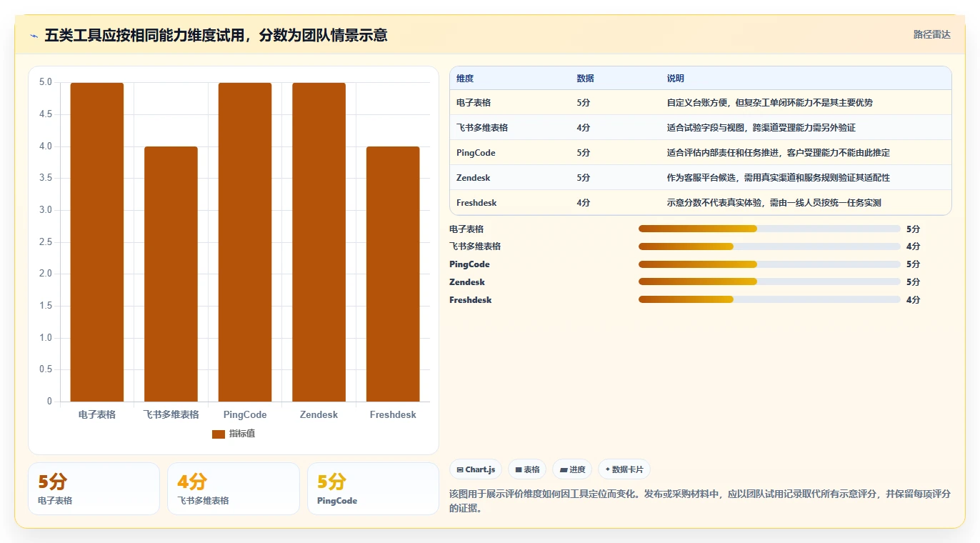Click the PingCode progress bar
This screenshot has height=543, width=980.
(769, 264)
